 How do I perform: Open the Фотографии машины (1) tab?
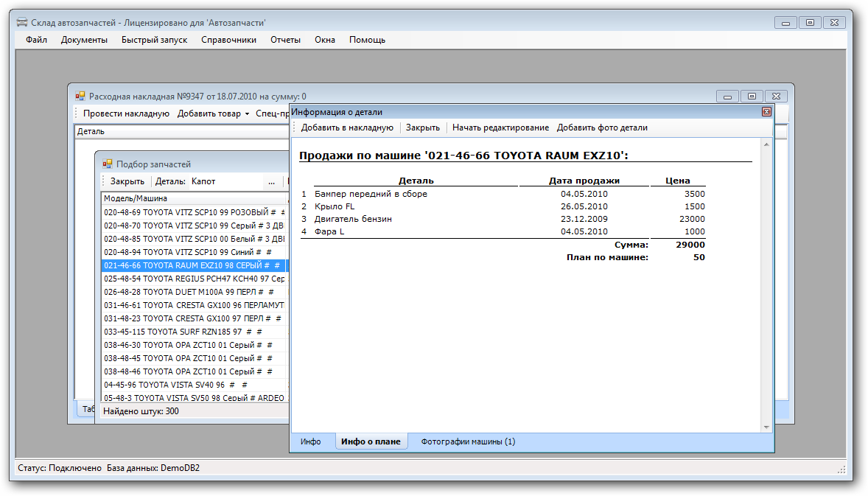468,441
